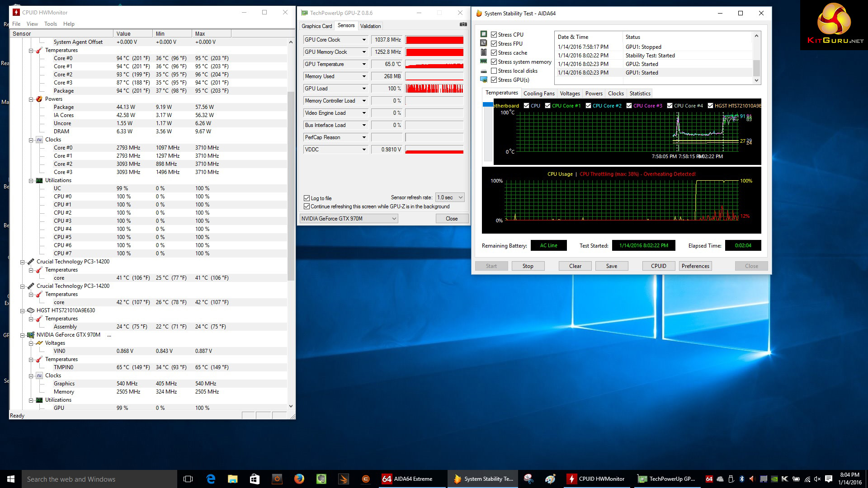Open the Action Center notification icon
Image resolution: width=868 pixels, height=488 pixels.
[828, 479]
